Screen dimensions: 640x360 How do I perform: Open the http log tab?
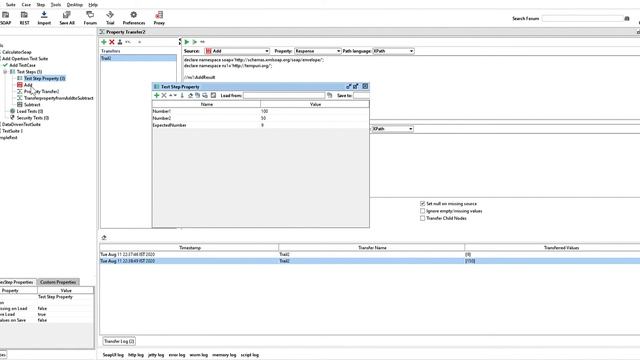coord(136,355)
